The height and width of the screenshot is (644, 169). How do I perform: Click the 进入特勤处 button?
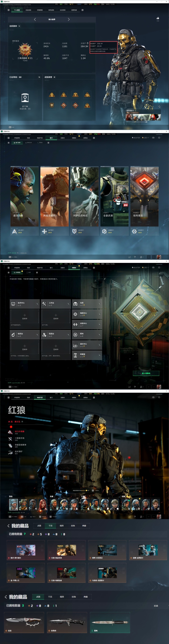(146, 373)
